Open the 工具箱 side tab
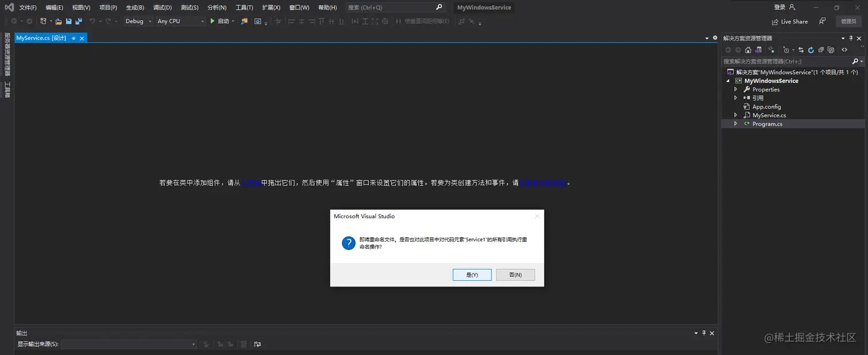The width and height of the screenshot is (868, 355). (x=7, y=90)
